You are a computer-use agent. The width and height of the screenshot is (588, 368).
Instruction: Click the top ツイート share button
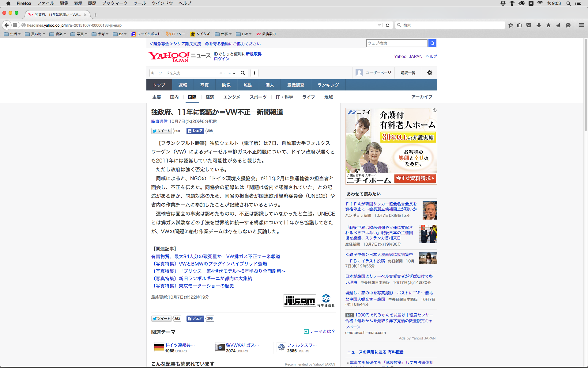click(x=161, y=131)
